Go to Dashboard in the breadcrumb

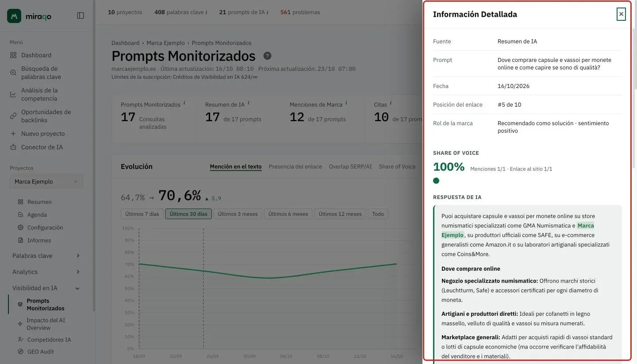(x=125, y=43)
